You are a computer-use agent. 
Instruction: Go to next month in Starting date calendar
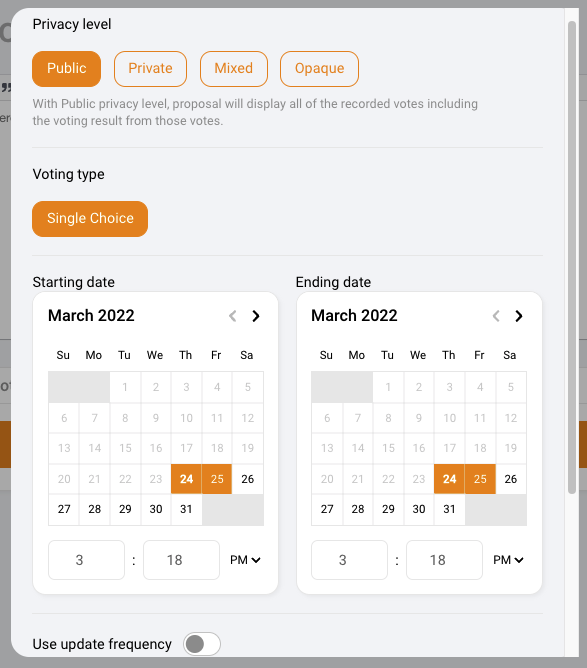256,316
